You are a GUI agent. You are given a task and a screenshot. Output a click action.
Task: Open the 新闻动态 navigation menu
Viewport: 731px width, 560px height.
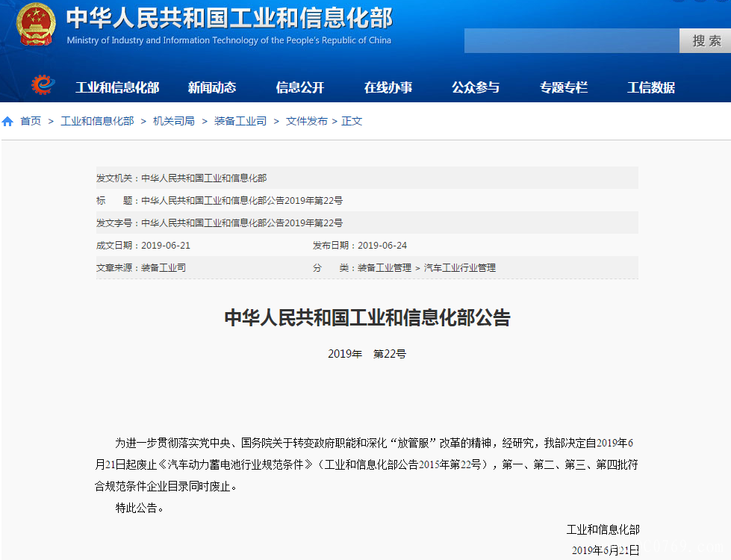(212, 87)
